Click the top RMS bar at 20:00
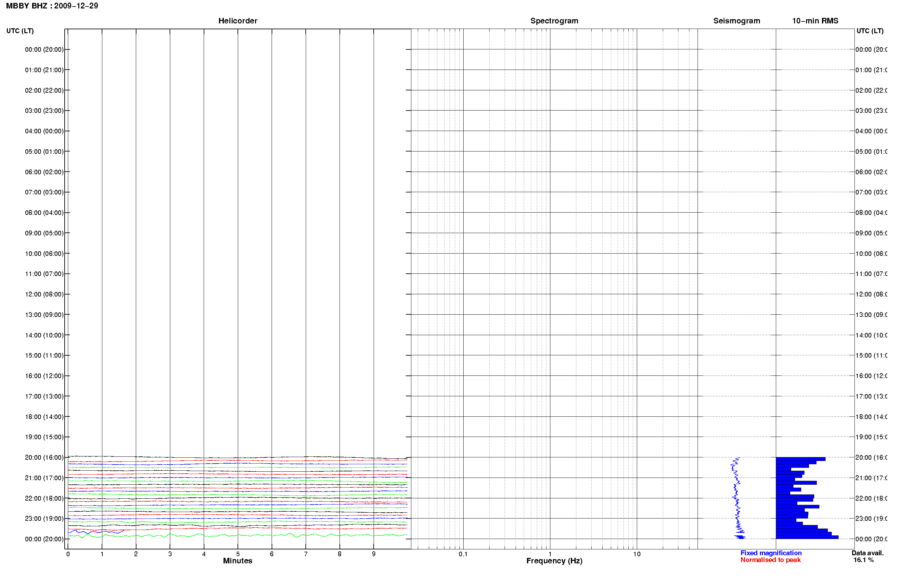 800,459
